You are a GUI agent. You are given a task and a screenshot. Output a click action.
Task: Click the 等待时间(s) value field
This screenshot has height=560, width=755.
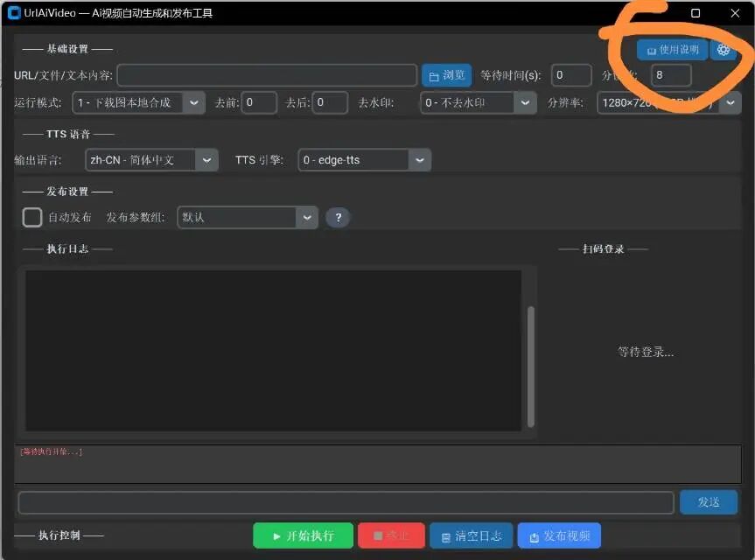pyautogui.click(x=571, y=75)
